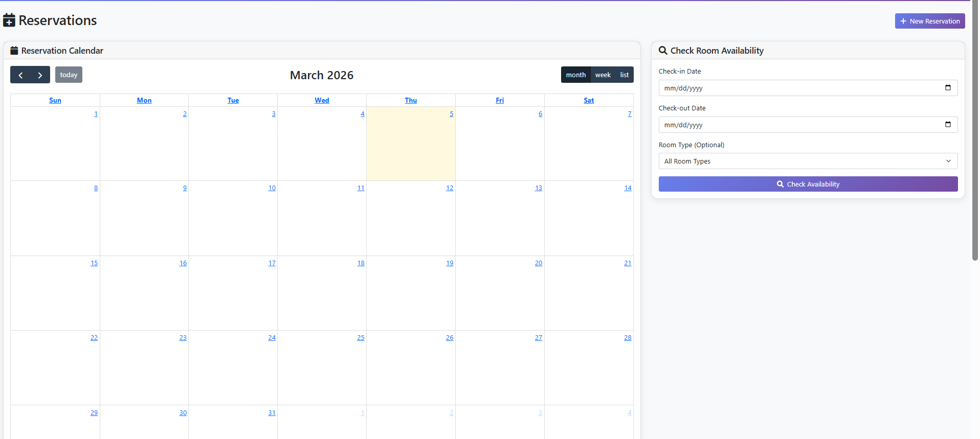Go to previous month with left chevron
The image size is (980, 439).
(20, 75)
